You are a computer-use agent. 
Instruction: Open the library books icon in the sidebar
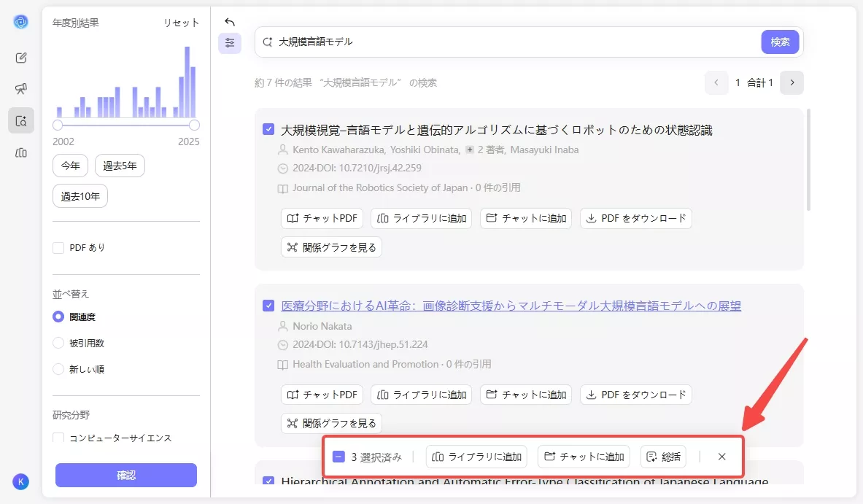pos(21,152)
